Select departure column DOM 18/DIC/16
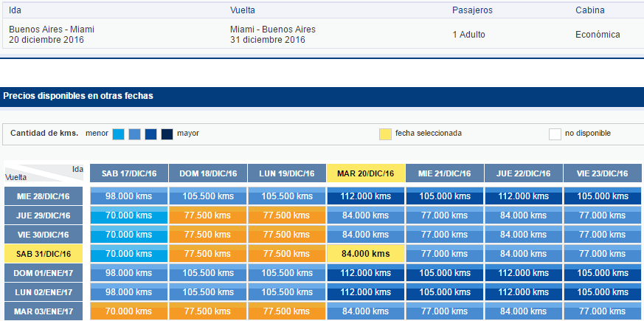Screen dimensions: 644x321 [208, 173]
